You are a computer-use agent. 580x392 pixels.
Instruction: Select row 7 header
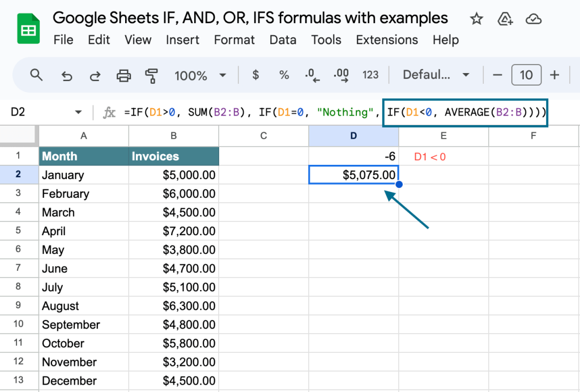19,268
